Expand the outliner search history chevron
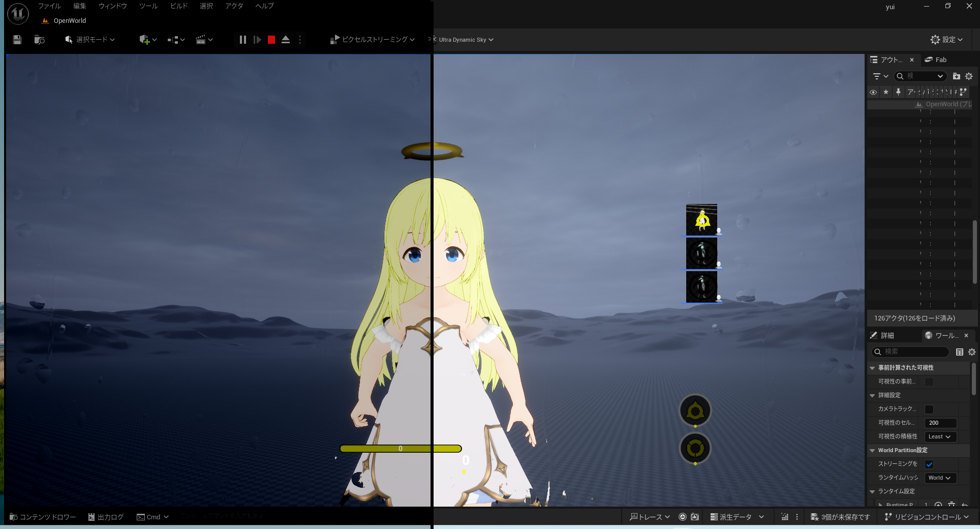The image size is (980, 529). [x=940, y=76]
